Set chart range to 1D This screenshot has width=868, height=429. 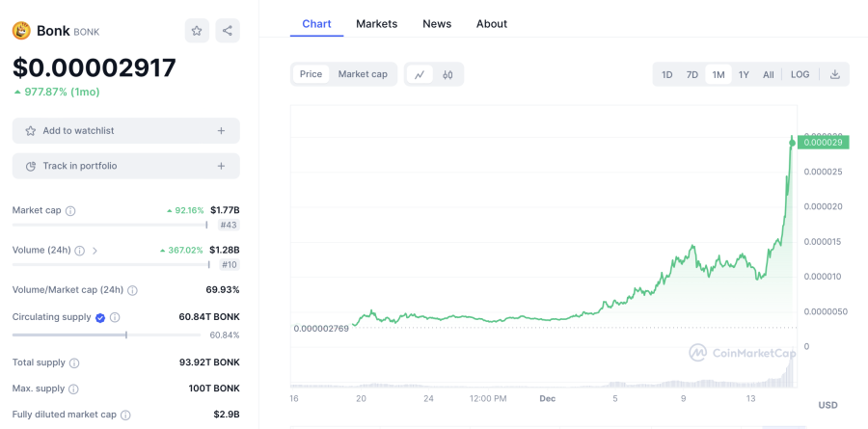coord(667,75)
